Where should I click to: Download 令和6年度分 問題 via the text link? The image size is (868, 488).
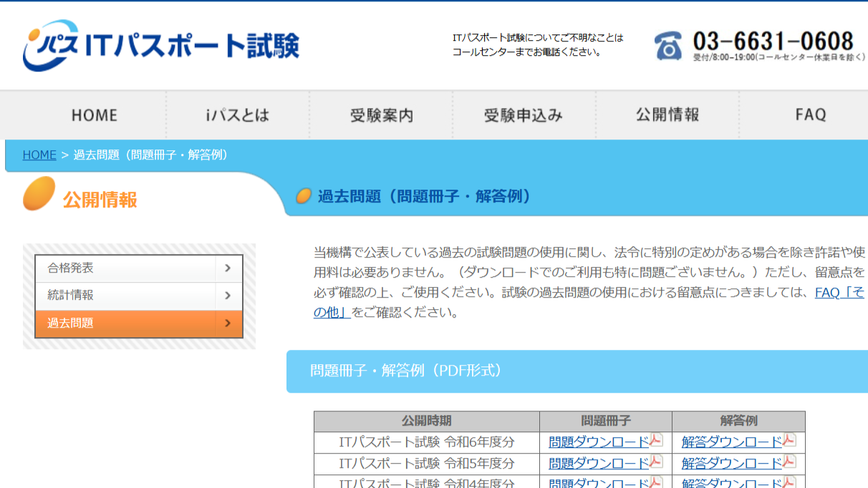point(599,442)
